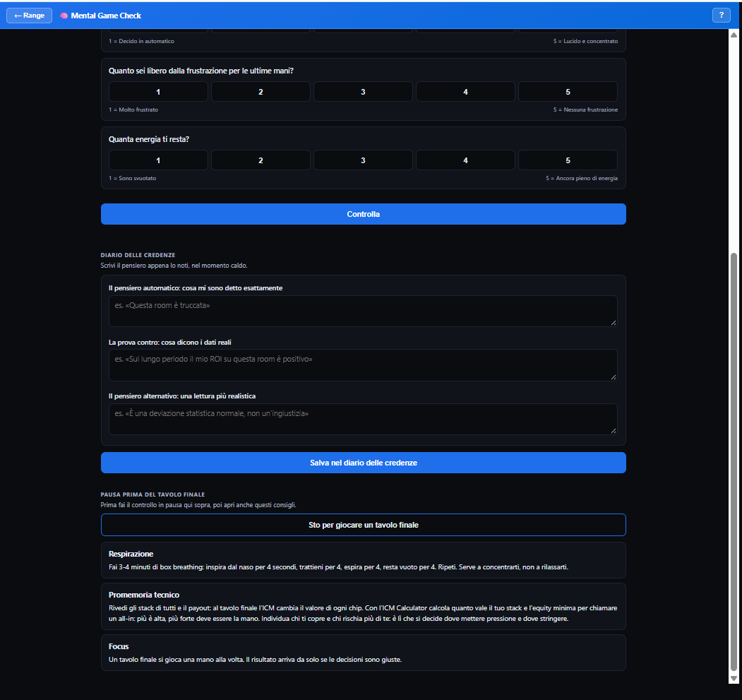
Task: Select energy level 4
Action: point(466,160)
